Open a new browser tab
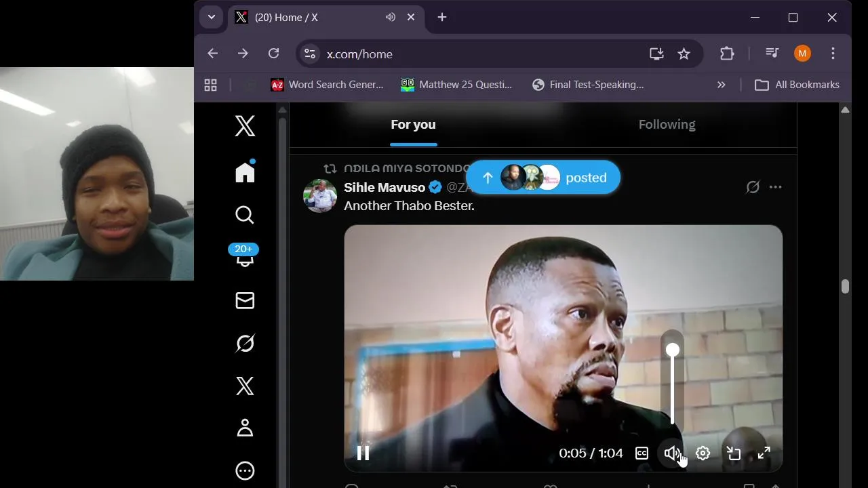868x488 pixels. tap(442, 18)
